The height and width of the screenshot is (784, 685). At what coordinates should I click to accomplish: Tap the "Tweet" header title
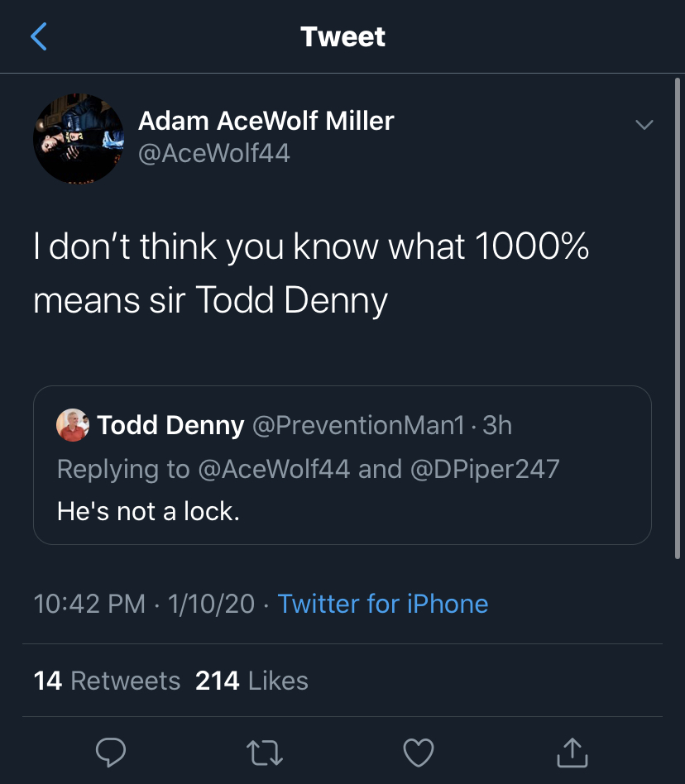click(342, 36)
